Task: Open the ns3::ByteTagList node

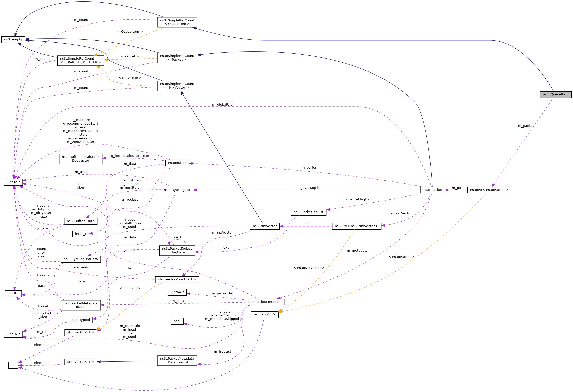Action: coord(177,190)
